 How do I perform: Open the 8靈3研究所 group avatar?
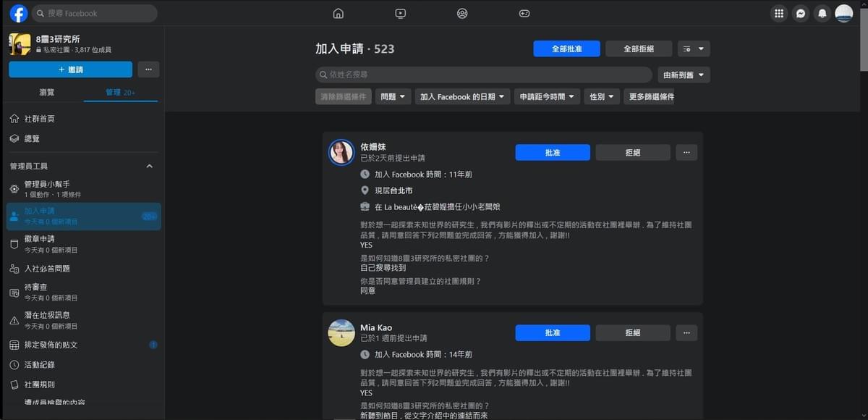(x=20, y=44)
